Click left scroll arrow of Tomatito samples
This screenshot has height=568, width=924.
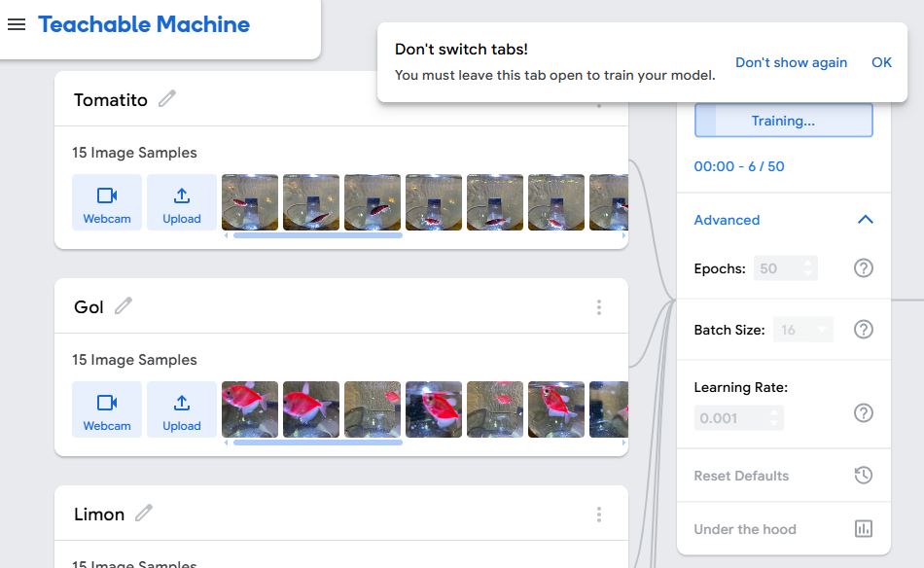pyautogui.click(x=227, y=235)
